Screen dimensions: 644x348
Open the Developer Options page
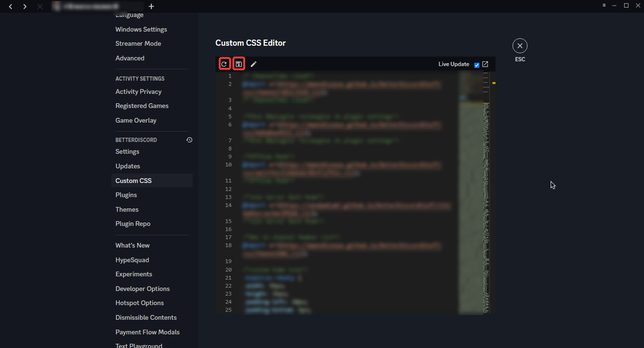[142, 288]
